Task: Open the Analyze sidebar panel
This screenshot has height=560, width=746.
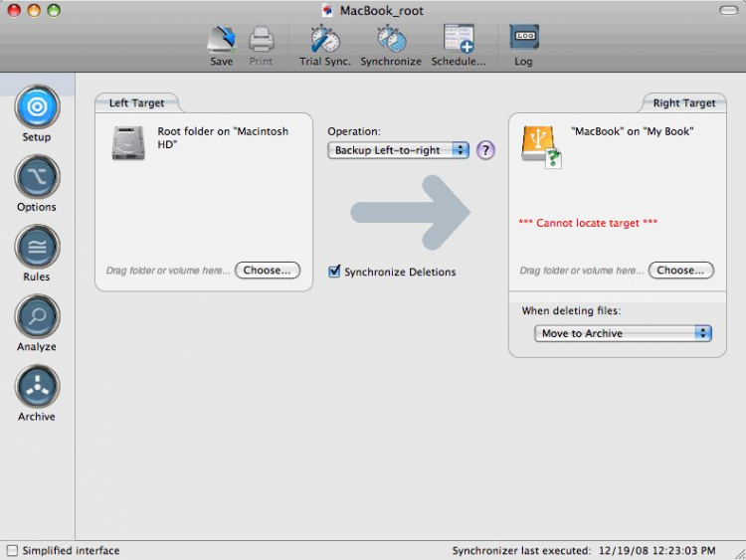Action: click(37, 317)
